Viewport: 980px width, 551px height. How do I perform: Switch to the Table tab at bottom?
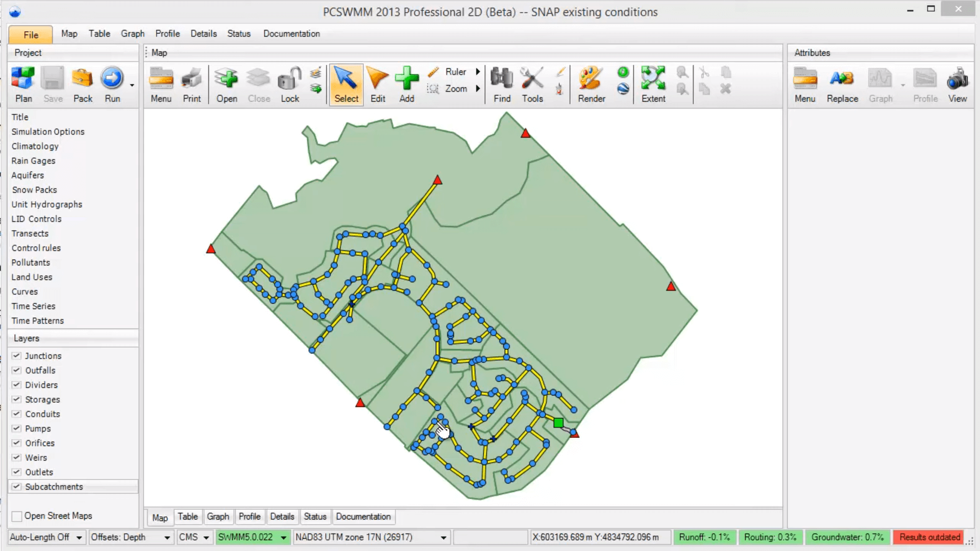187,517
